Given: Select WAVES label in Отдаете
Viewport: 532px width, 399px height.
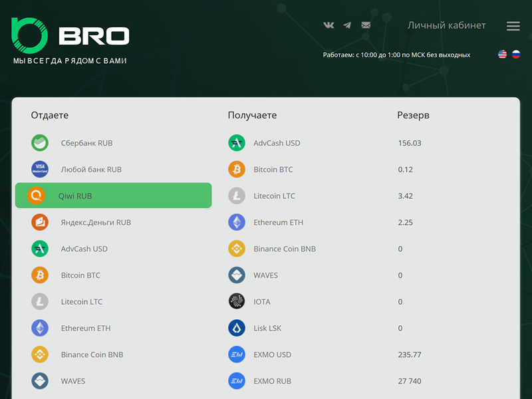Looking at the screenshot, I should click(73, 381).
